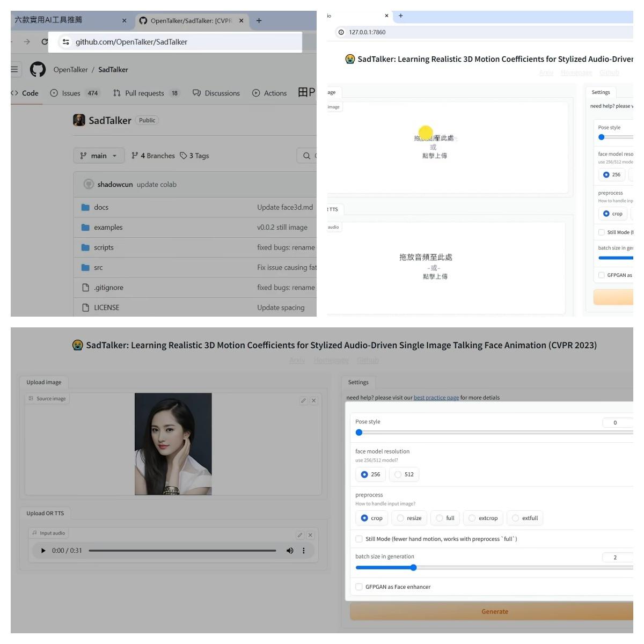The height and width of the screenshot is (644, 644).
Task: Select the 512 face model resolution
Action: pyautogui.click(x=404, y=474)
